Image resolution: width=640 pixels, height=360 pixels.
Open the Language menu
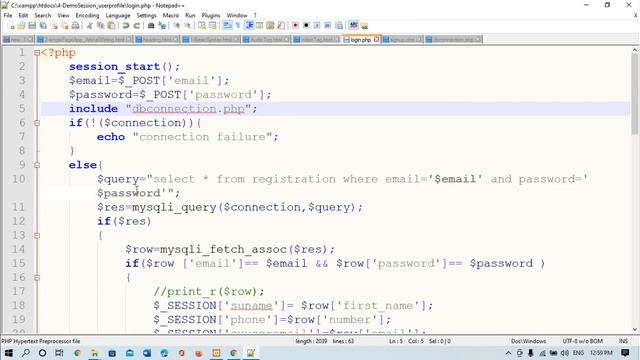(x=118, y=16)
